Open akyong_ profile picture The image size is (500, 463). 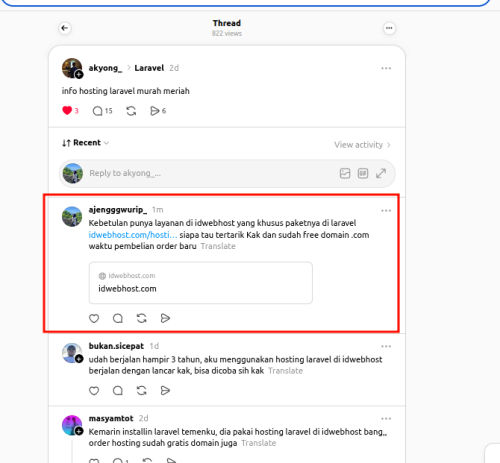pyautogui.click(x=72, y=68)
